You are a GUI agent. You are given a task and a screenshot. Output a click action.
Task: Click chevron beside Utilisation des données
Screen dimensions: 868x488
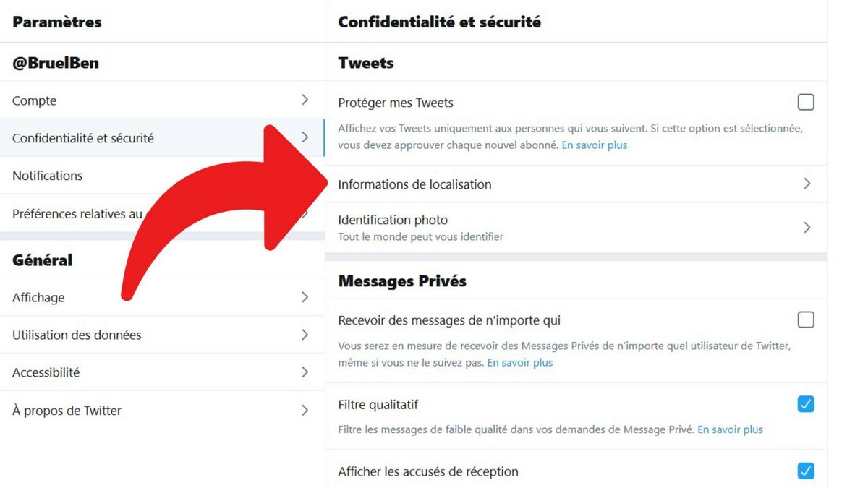[305, 335]
